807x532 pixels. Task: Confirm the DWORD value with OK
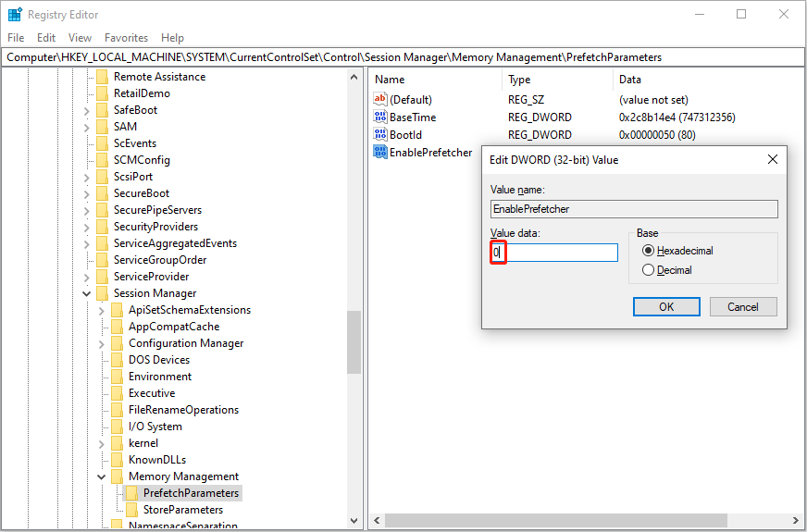[666, 306]
